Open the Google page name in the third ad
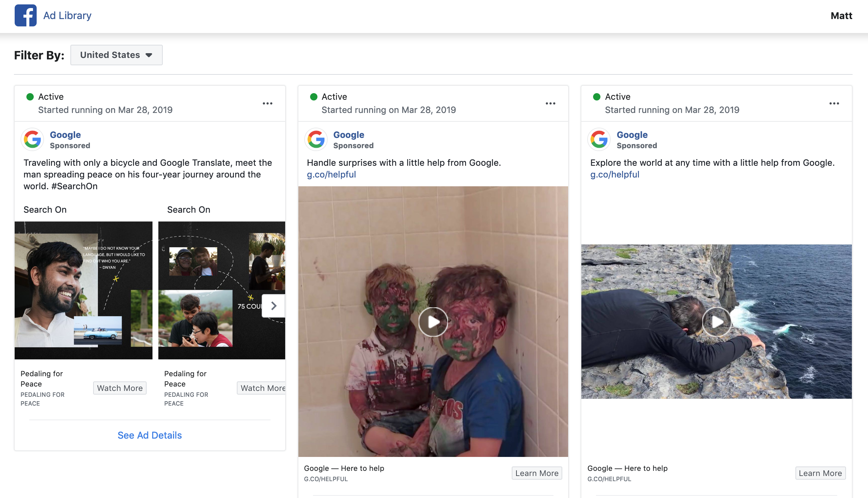This screenshot has width=868, height=498. click(x=632, y=135)
